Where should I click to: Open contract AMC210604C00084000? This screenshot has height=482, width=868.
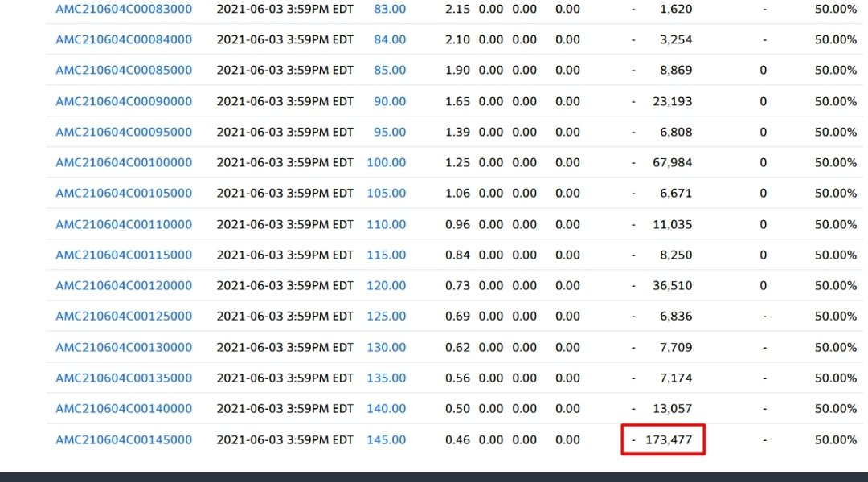pos(124,40)
